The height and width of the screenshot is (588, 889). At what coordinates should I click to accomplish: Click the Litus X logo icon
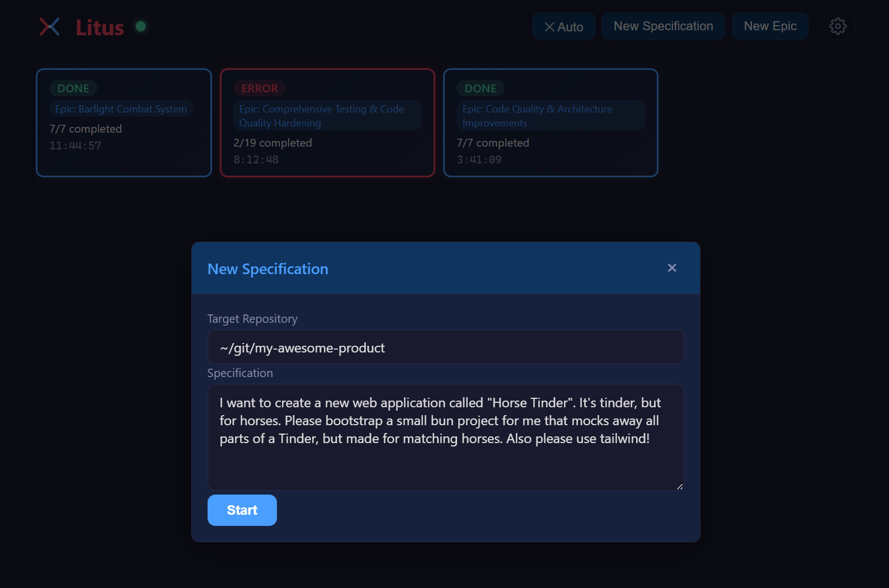click(x=50, y=26)
